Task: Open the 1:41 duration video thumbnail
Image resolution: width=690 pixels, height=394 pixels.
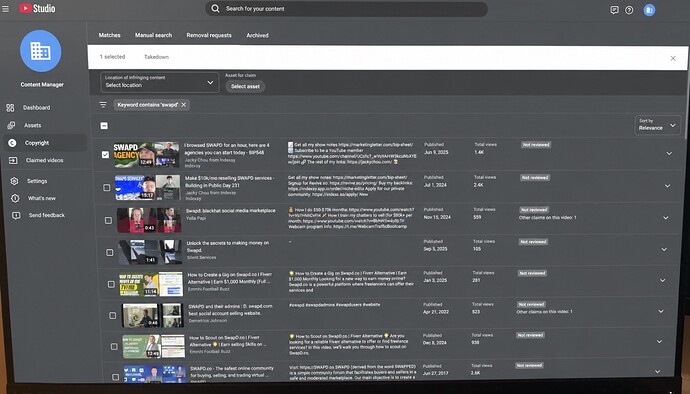Action: (150, 252)
